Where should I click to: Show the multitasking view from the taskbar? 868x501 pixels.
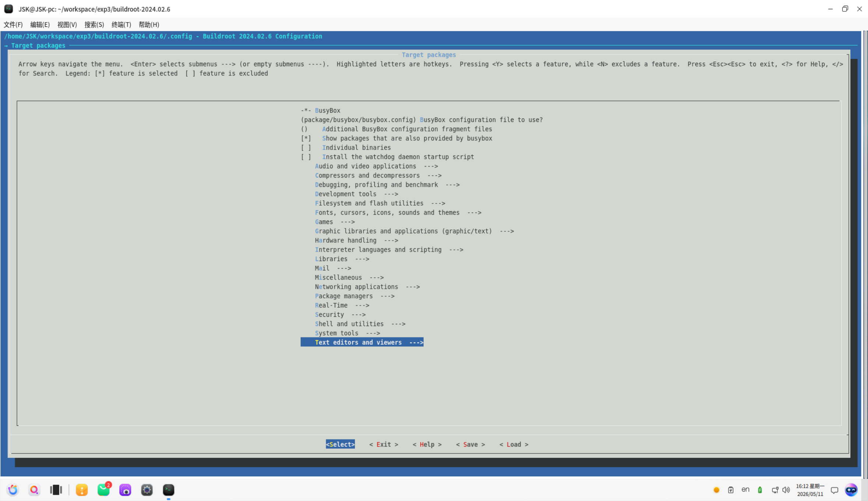click(x=56, y=490)
